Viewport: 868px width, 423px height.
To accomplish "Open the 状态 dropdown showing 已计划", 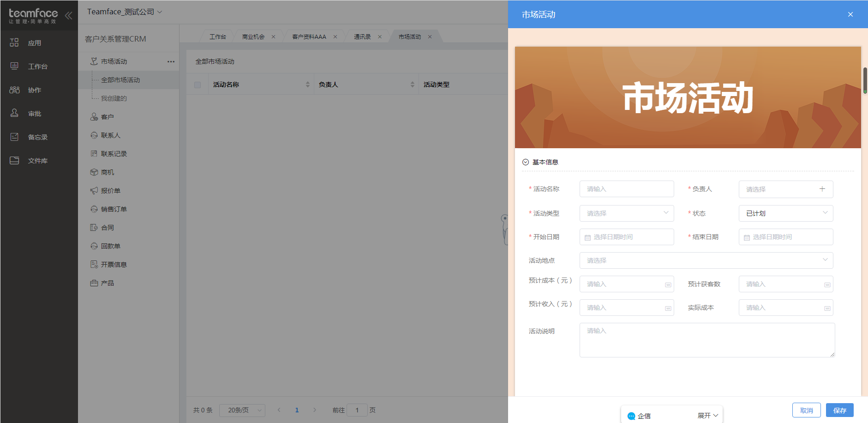I will tap(785, 213).
